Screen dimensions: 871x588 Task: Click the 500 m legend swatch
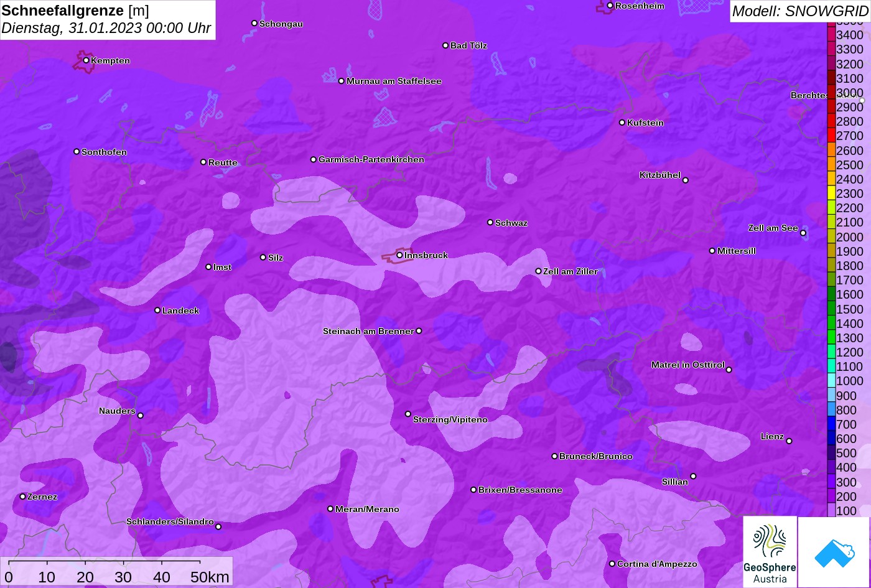point(831,452)
